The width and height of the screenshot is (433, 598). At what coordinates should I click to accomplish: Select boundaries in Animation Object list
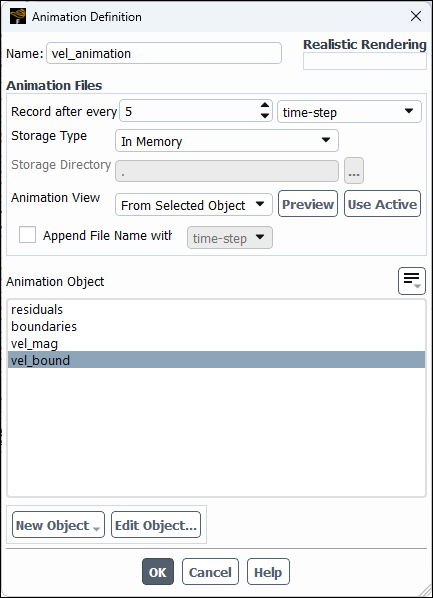216,326
